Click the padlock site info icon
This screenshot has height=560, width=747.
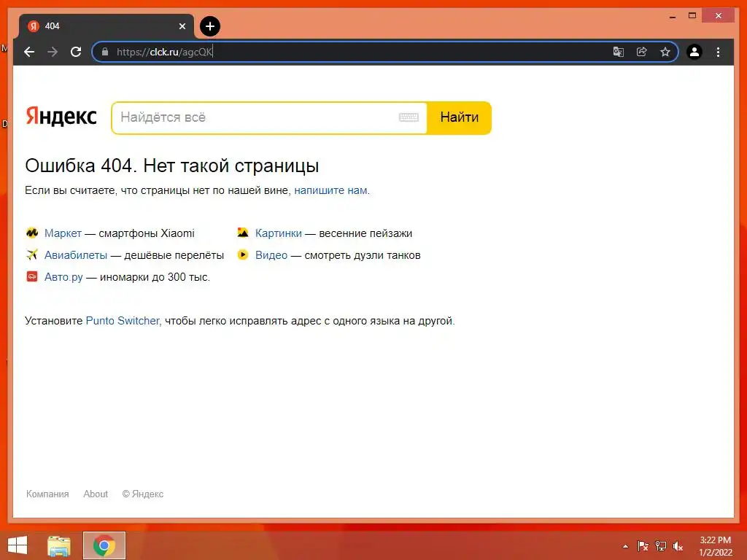click(105, 52)
